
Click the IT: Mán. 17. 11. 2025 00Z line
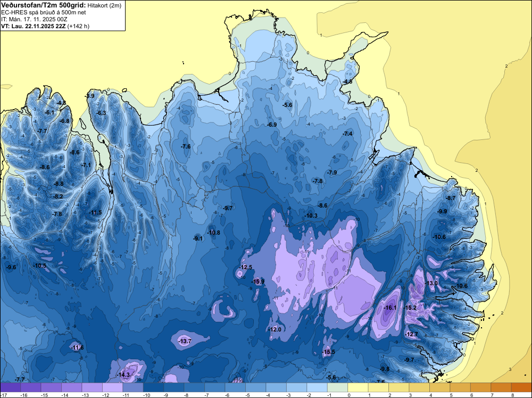point(34,19)
